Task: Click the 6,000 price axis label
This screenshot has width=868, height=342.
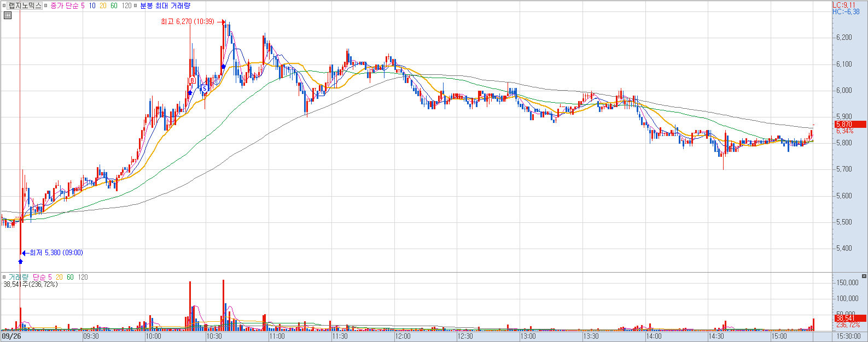Action: coord(844,91)
